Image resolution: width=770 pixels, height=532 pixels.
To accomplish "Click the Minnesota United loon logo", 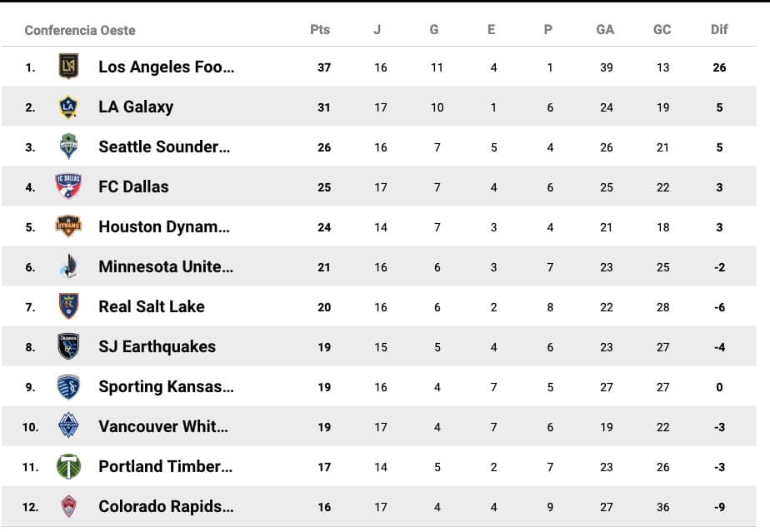I will pos(68,266).
